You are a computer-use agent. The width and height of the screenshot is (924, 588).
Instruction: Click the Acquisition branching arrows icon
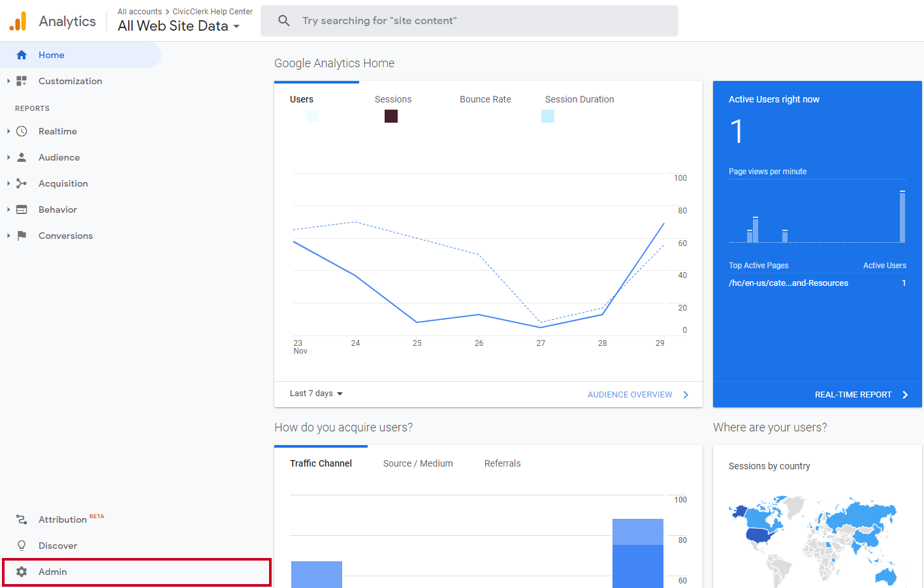pyautogui.click(x=22, y=183)
